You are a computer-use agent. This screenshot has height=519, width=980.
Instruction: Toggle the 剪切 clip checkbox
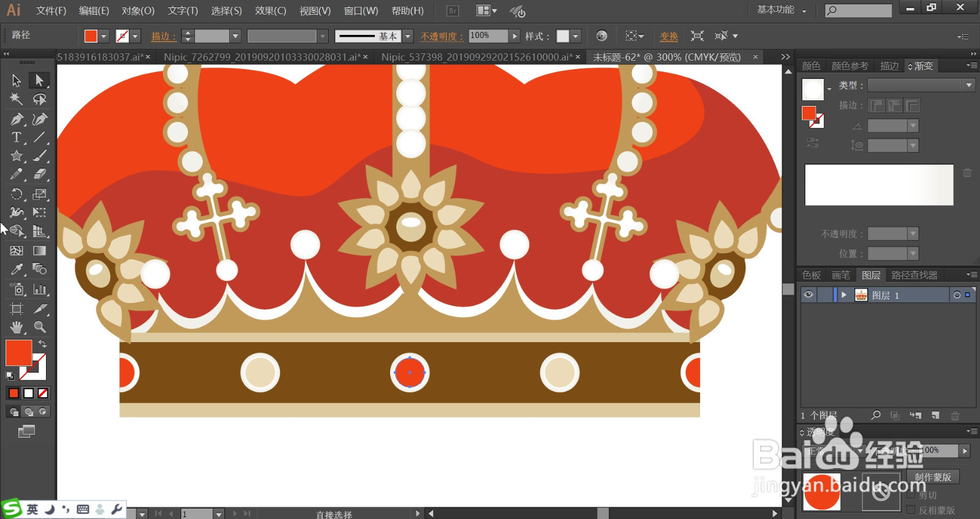click(911, 495)
